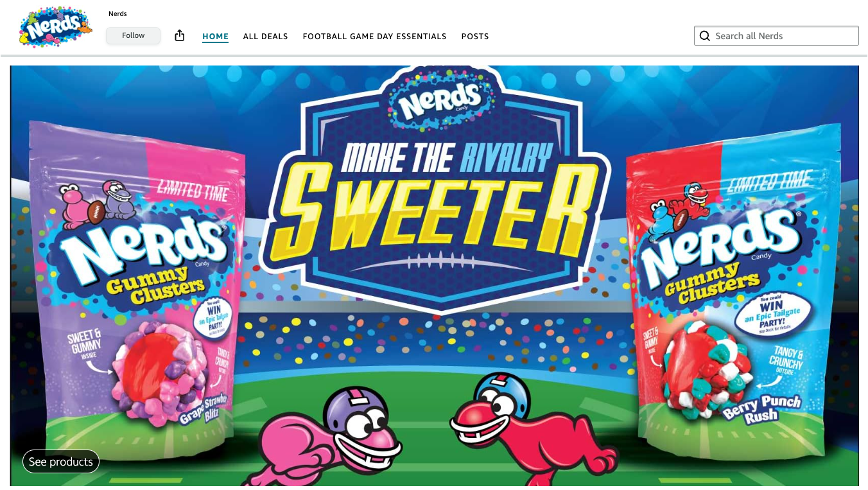Click the See products button
868x490 pixels.
click(61, 462)
